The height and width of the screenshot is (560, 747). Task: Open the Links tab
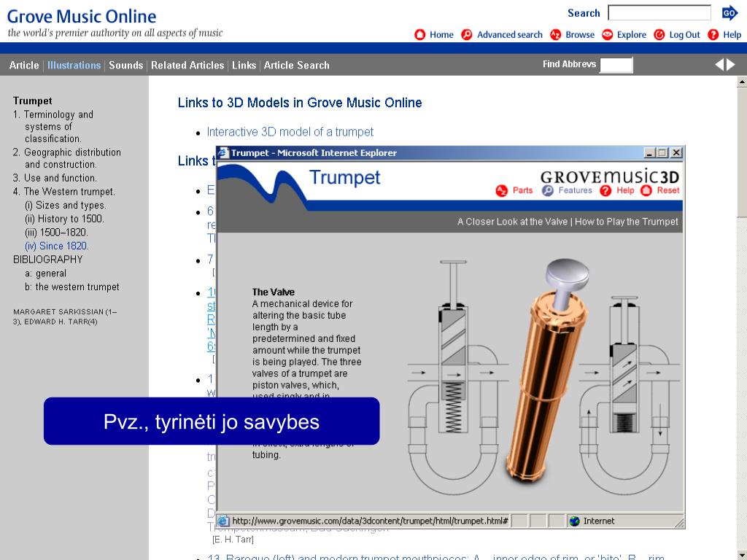click(244, 65)
